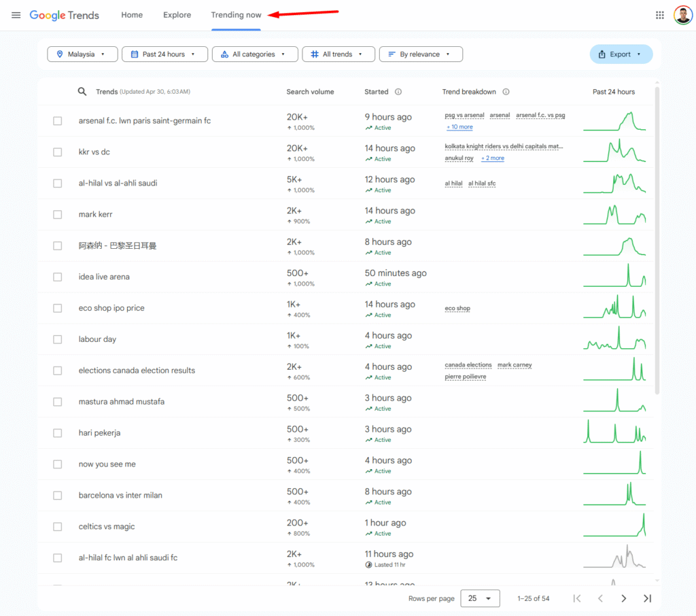Go to the next page of results
Screen dimensions: 696x616
point(624,598)
